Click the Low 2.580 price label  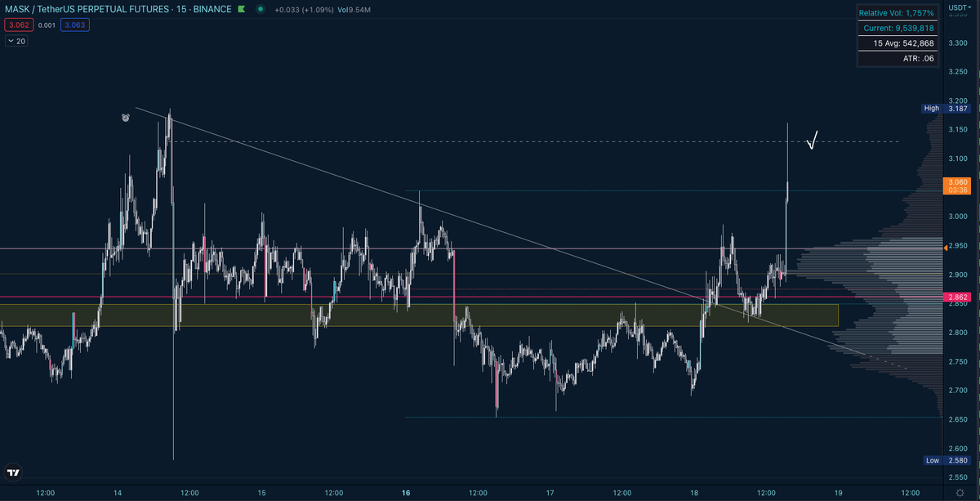(x=946, y=460)
